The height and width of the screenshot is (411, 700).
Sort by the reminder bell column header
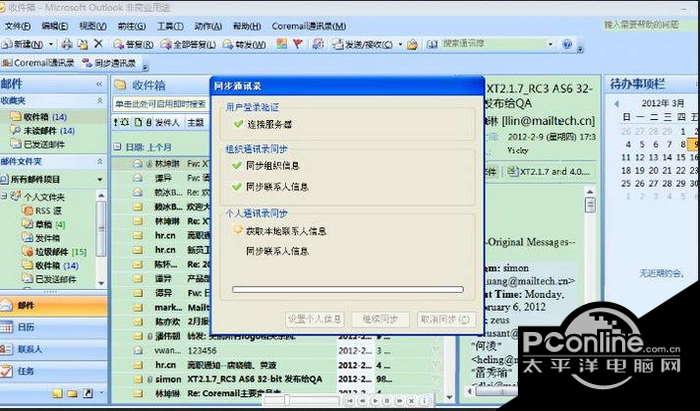126,122
